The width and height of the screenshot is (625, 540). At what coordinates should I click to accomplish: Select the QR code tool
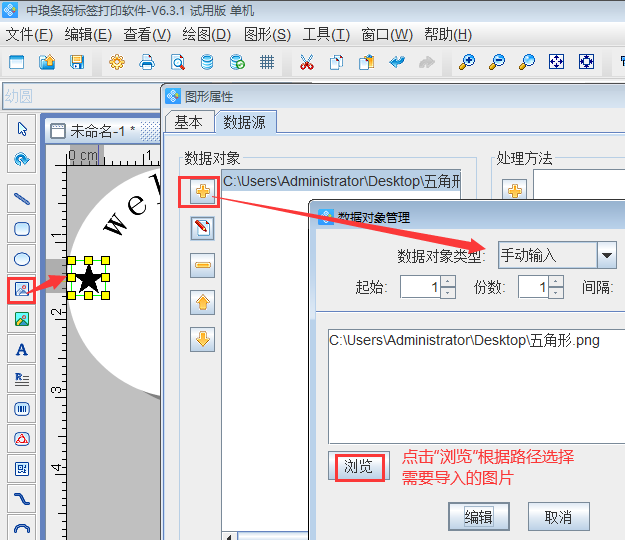[21, 468]
